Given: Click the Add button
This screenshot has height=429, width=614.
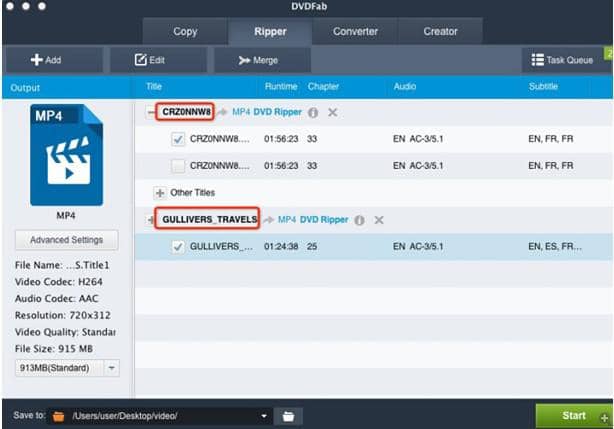Looking at the screenshot, I should click(54, 60).
